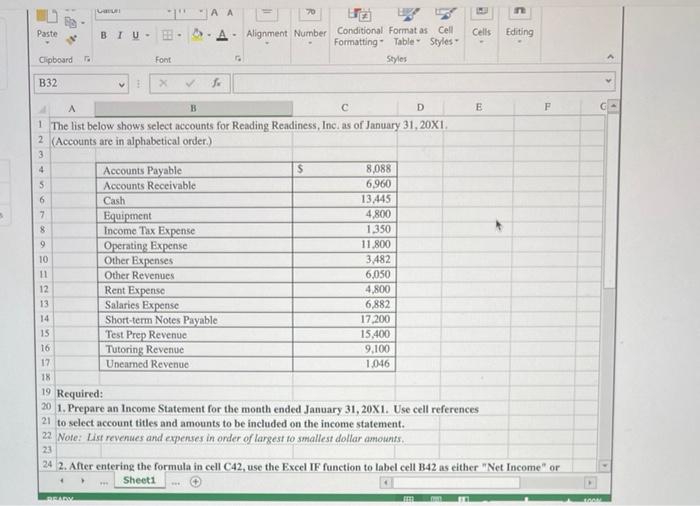Screen dimensions: 700x506
Task: Open Font dialog launcher
Action: click(238, 59)
